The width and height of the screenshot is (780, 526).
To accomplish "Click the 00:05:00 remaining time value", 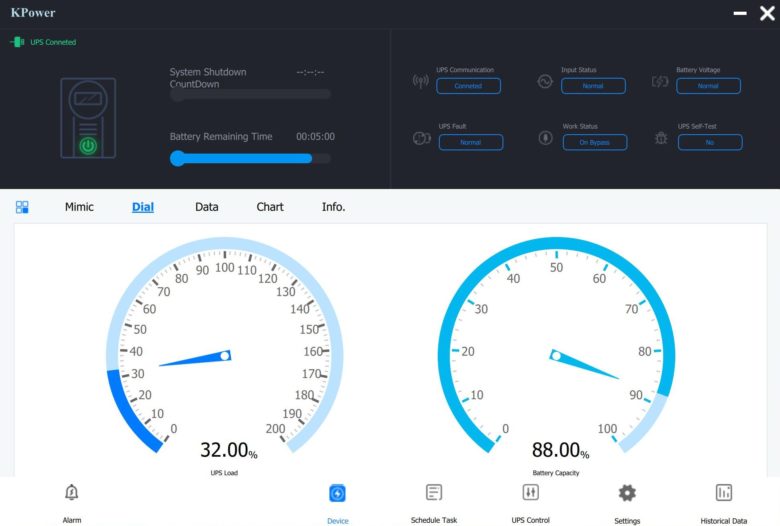I will point(315,136).
